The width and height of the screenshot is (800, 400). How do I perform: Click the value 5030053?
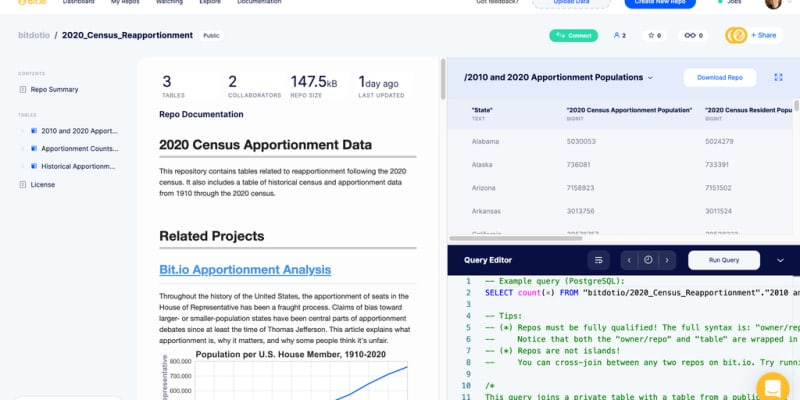[581, 141]
